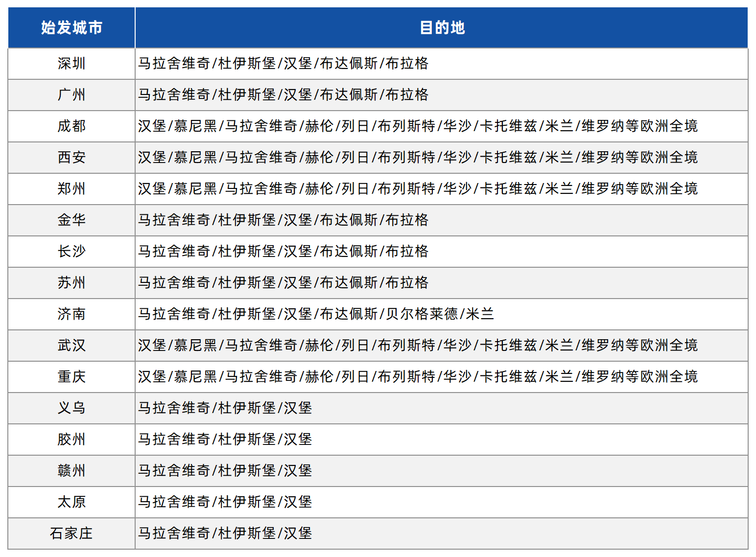
Task: Click the destination cell in 苏州 row
Action: 442,283
